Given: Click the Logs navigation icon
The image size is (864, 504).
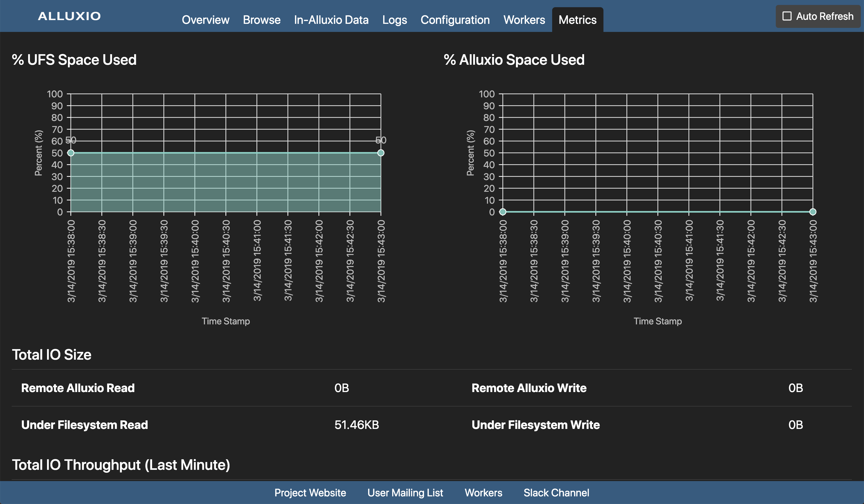Looking at the screenshot, I should click(x=394, y=19).
